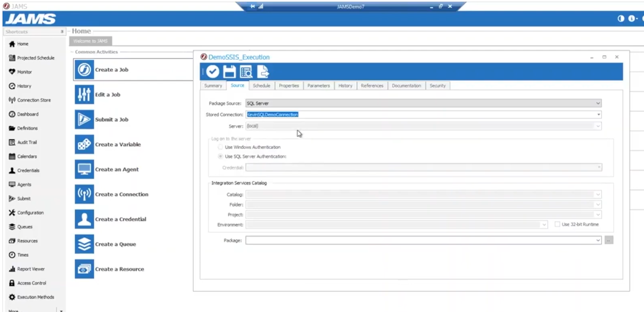
Task: Open History shortcut in sidebar
Action: (x=20, y=86)
